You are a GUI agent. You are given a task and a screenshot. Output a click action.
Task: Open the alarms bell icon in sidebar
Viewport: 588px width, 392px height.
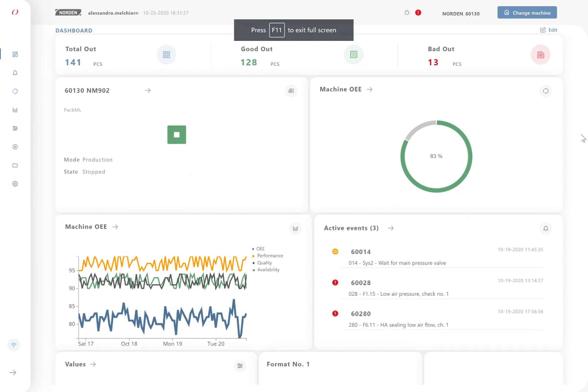tap(15, 73)
